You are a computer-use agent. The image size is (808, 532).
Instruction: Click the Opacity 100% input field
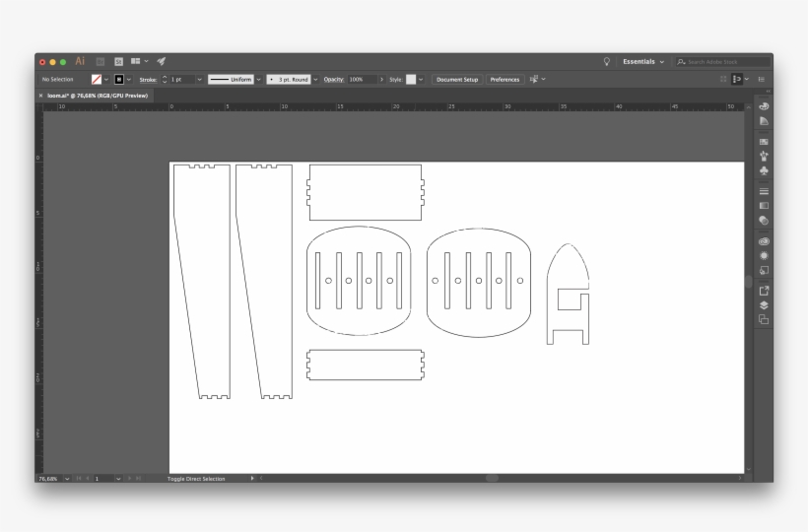tap(363, 80)
